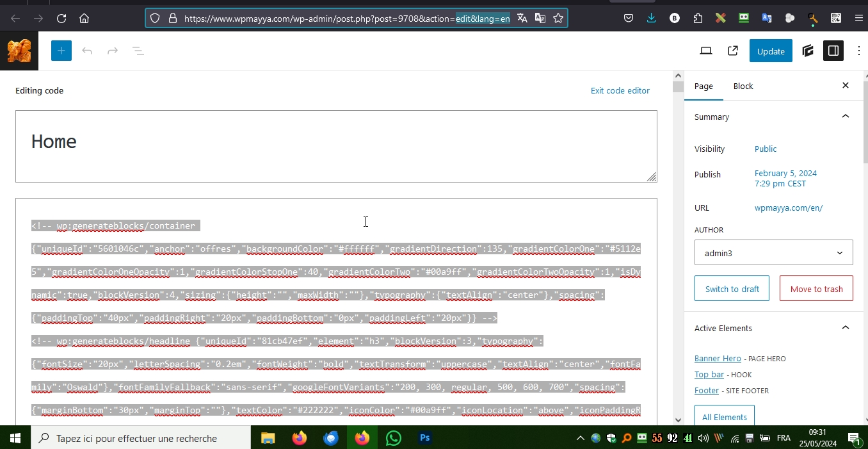Click the translate page icon in URL bar

522,18
